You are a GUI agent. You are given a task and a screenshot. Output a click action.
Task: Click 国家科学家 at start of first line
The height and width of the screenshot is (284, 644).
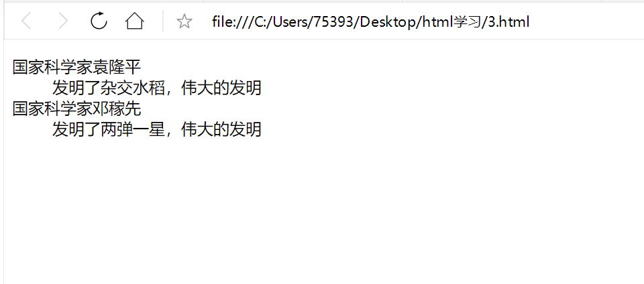[x=53, y=67]
